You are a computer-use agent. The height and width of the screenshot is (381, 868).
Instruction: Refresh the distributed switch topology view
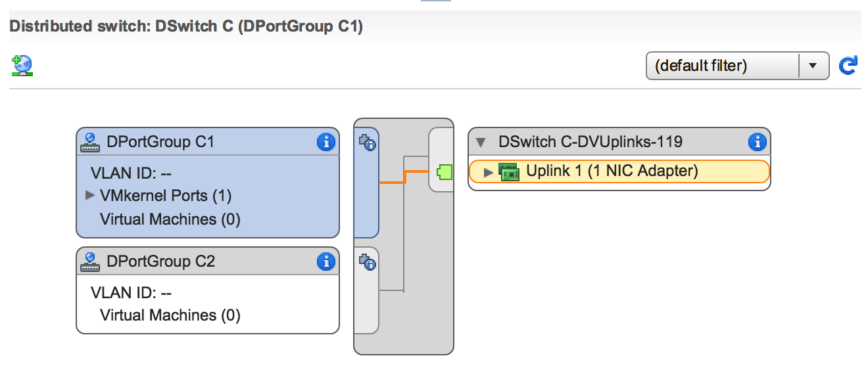point(848,66)
